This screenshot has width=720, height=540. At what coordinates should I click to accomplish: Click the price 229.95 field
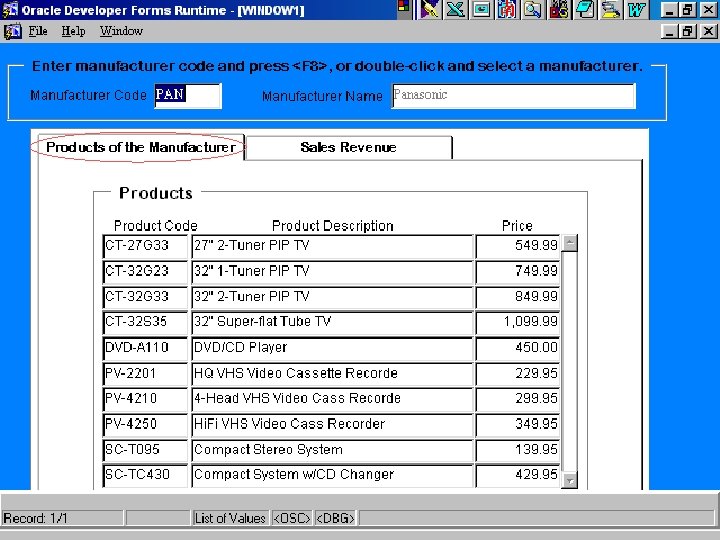(518, 374)
